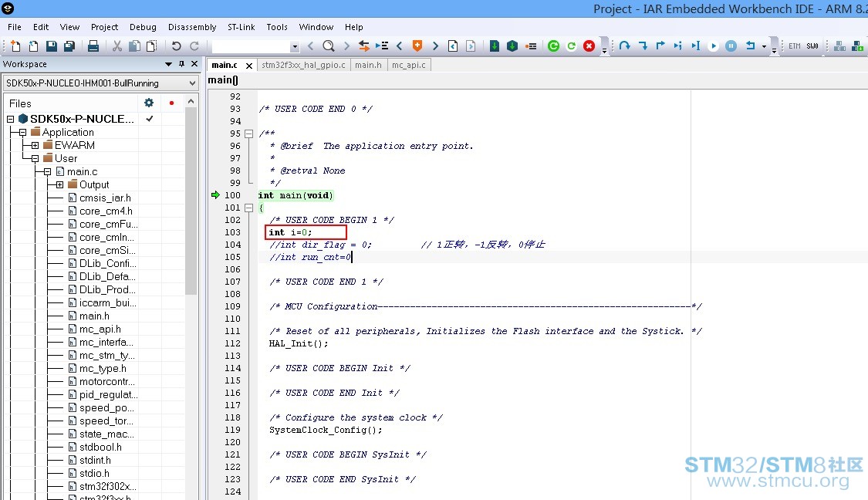Toggle the ETM trace button

(795, 46)
